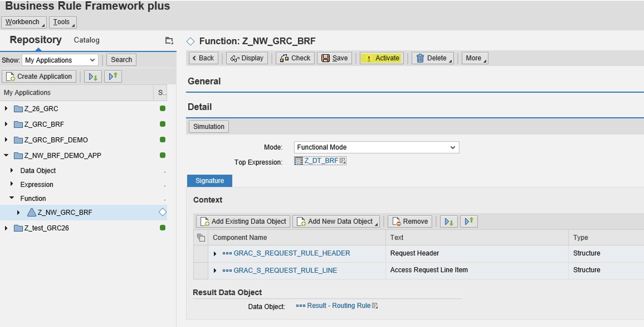This screenshot has height=327, width=644.
Task: Select the Z_GRC_BRF_DEMO folder
Action: [51, 140]
